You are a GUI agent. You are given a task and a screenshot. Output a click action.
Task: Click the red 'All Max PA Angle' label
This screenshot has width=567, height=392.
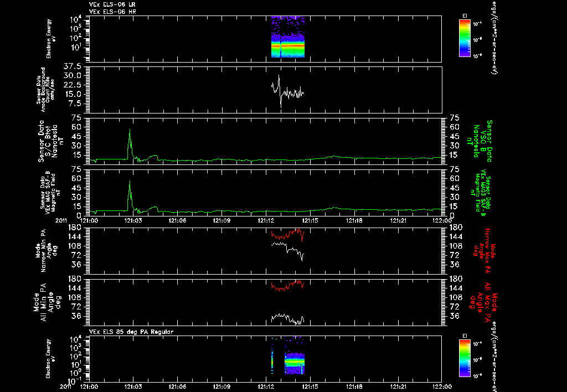483,302
